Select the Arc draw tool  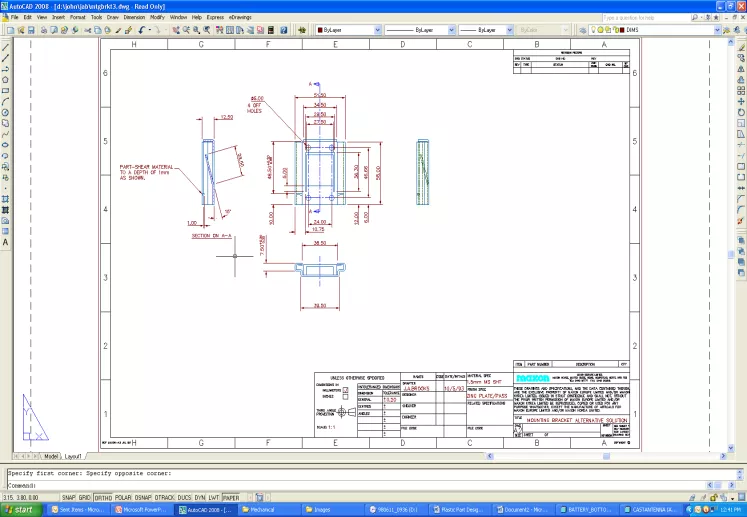coord(6,101)
